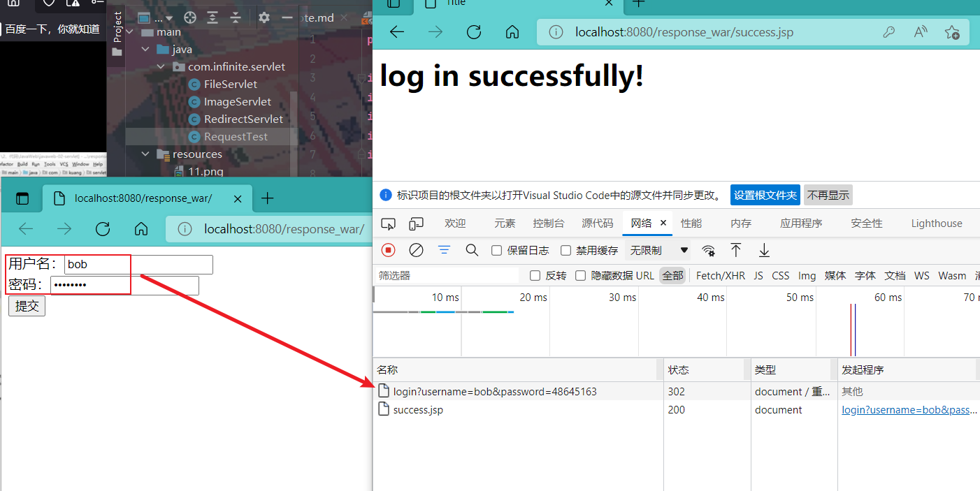Open network search magnifier
The height and width of the screenshot is (491, 980).
point(472,250)
